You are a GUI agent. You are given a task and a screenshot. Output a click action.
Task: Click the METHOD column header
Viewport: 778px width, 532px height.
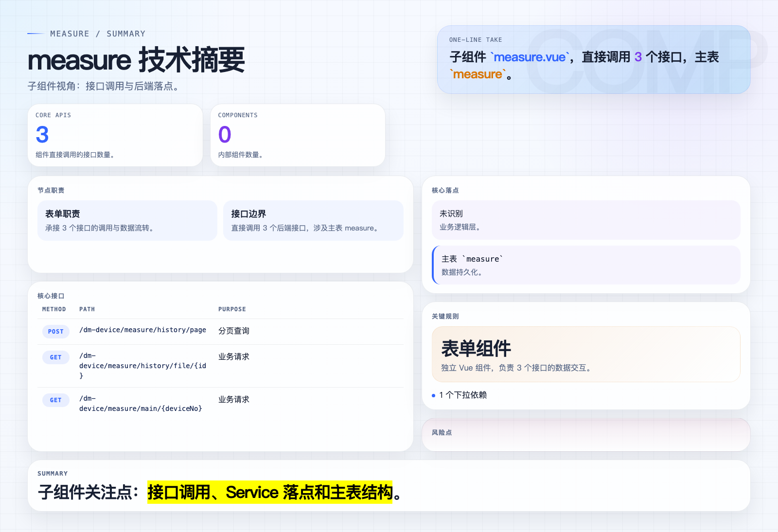[x=54, y=309]
